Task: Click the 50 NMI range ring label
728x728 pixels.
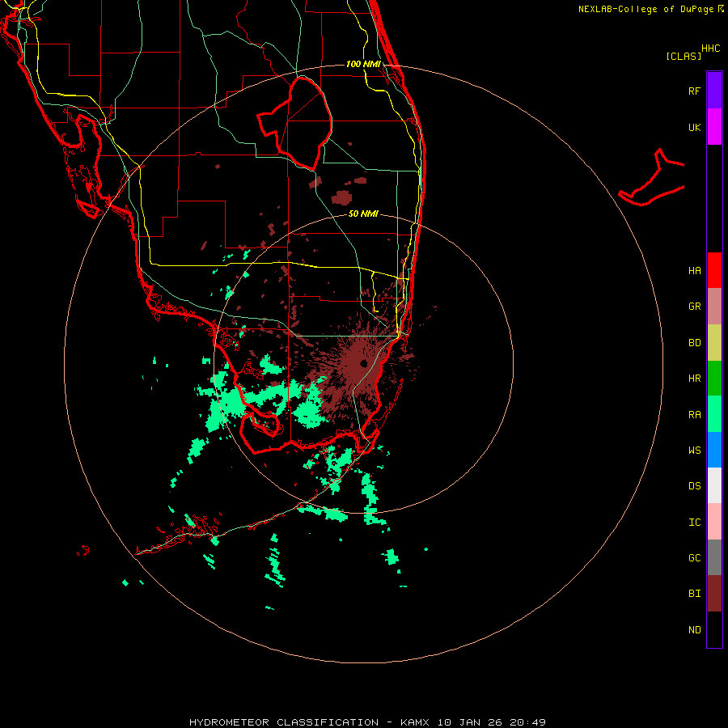Action: coord(363,214)
